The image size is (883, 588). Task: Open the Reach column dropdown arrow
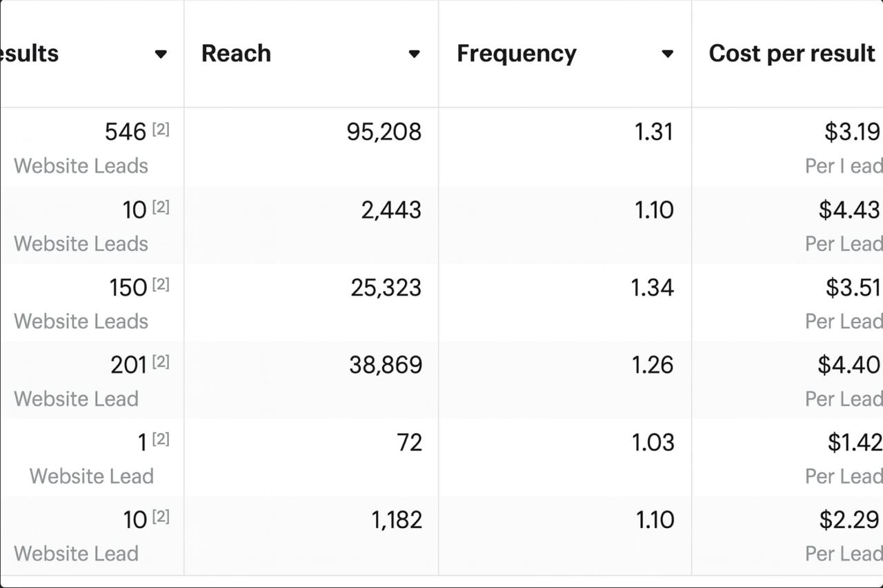coord(414,54)
